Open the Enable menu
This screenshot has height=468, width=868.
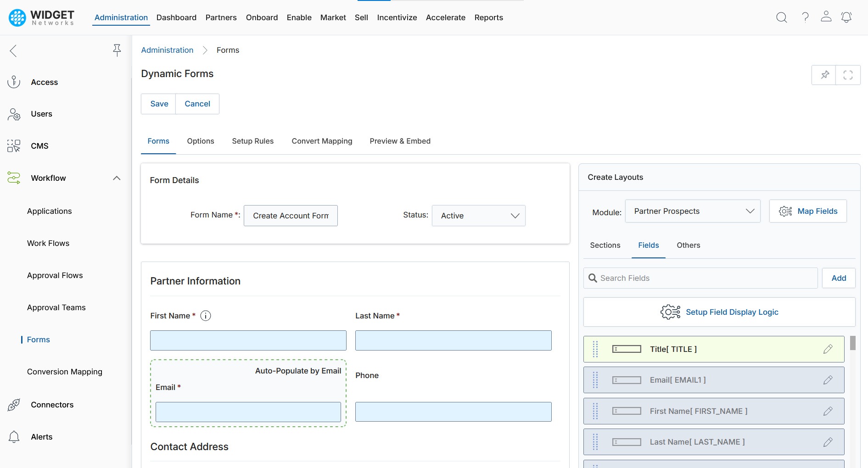click(299, 17)
